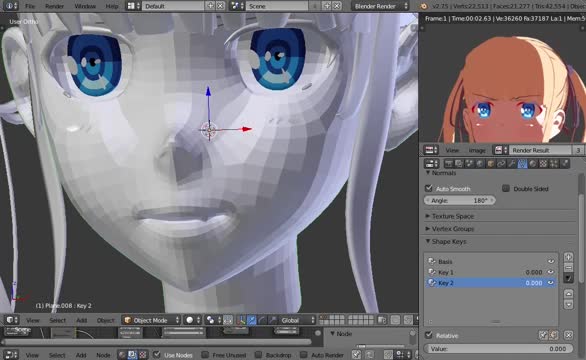This screenshot has height=360, width=586.
Task: Open the Object Data properties tab
Action: 522,164
